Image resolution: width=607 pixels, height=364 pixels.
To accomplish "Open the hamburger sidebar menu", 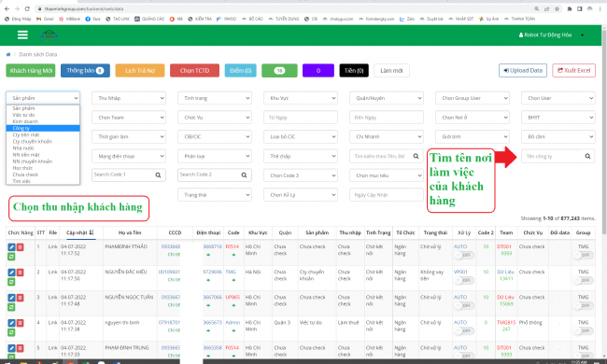I will pyautogui.click(x=22, y=35).
